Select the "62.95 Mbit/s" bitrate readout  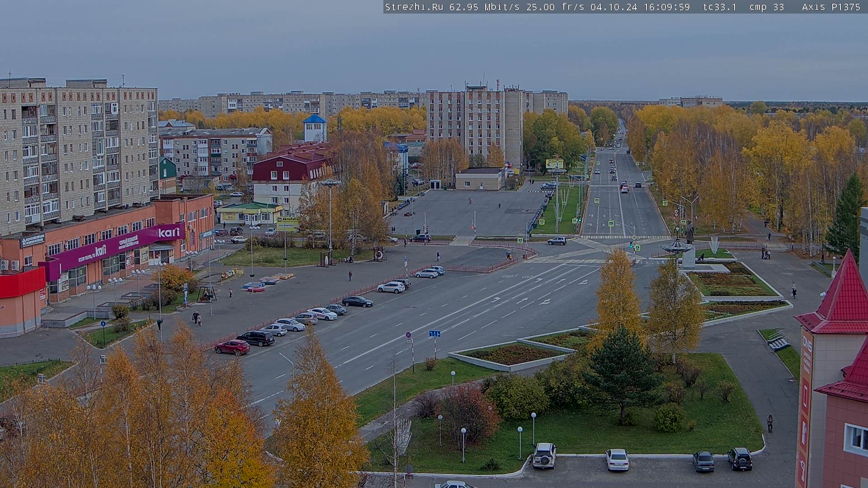click(x=485, y=7)
